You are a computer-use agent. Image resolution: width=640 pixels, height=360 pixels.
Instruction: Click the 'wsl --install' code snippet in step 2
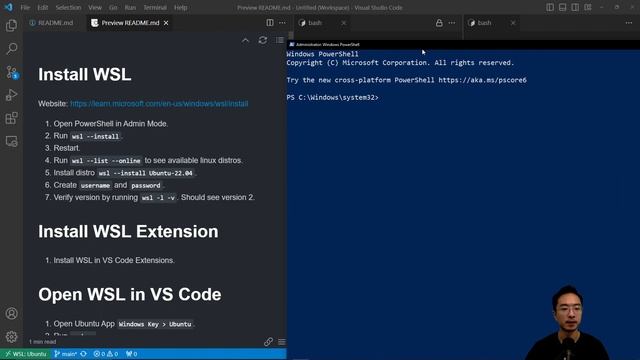click(96, 136)
